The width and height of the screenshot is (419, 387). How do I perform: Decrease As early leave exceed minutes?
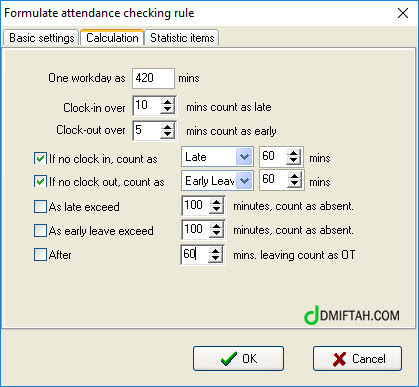[216, 233]
